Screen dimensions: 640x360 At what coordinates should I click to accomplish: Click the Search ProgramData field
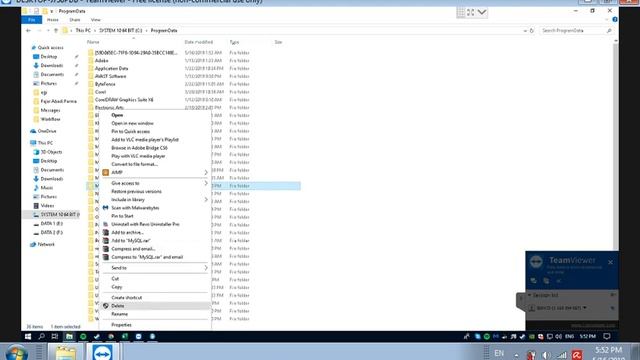coord(576,31)
